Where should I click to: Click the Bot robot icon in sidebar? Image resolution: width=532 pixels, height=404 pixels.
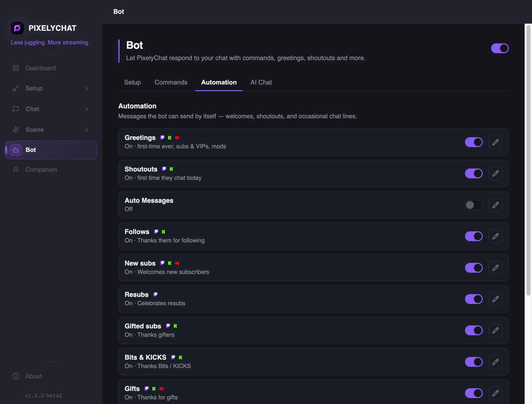pyautogui.click(x=16, y=150)
